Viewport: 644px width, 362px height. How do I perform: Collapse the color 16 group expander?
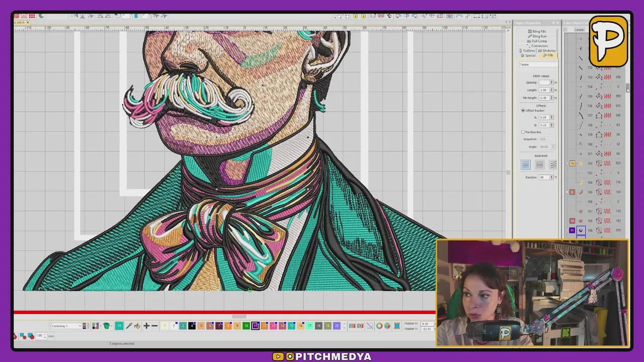tap(567, 163)
